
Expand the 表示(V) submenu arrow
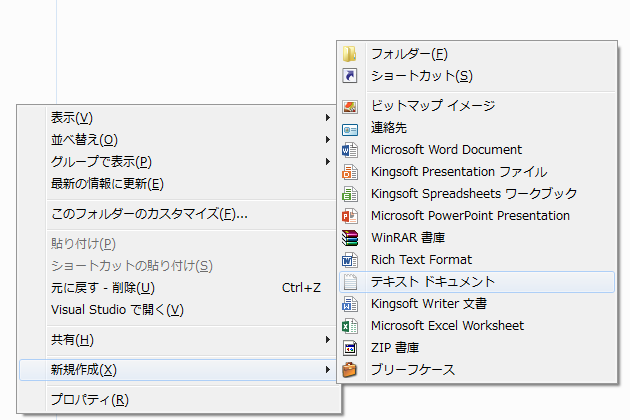tap(328, 117)
